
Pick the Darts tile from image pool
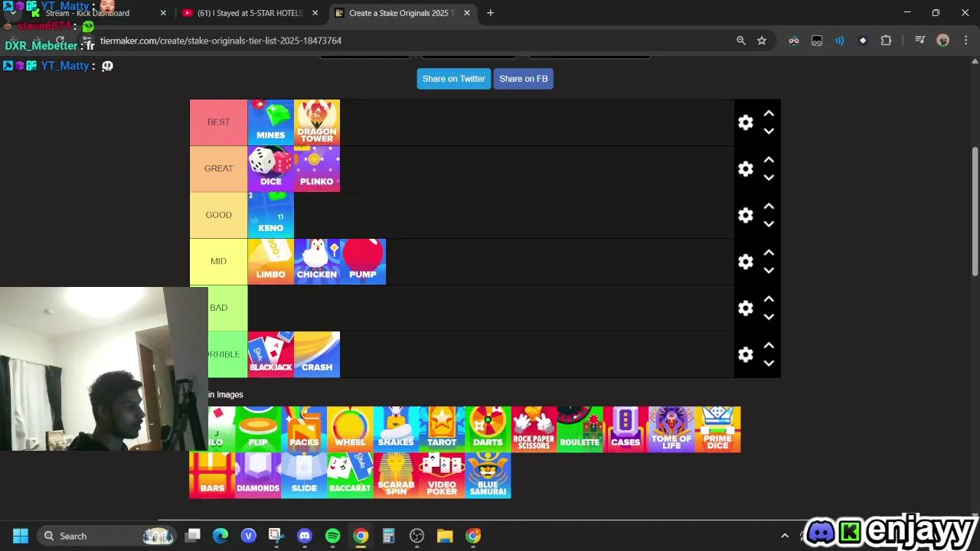[x=488, y=429]
